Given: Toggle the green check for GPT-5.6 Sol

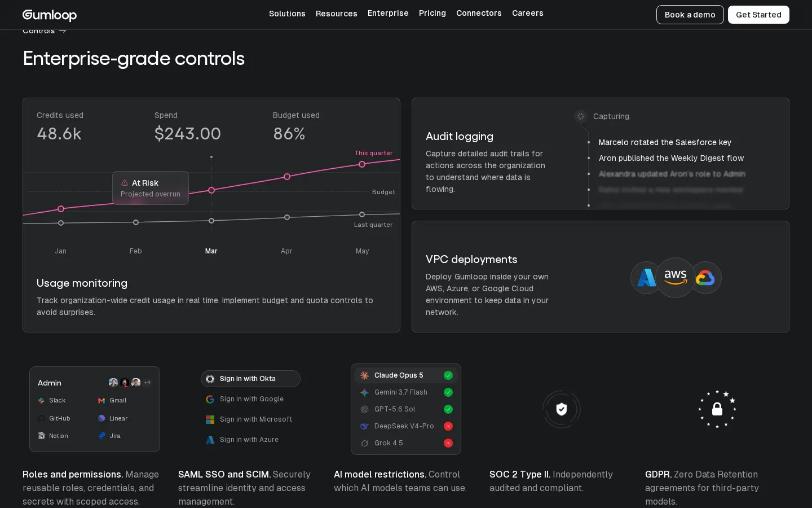Looking at the screenshot, I should (x=448, y=409).
